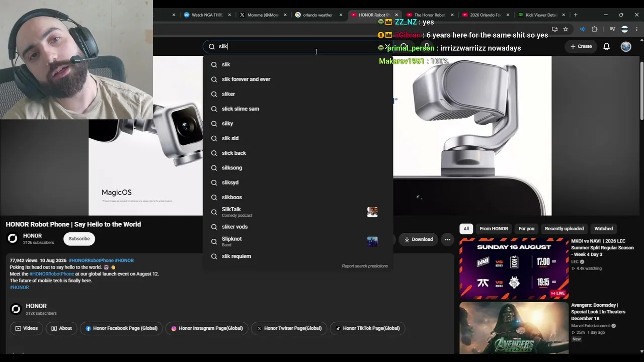Click the MKOI vs NAVI video title
The image size is (644, 362).
(602, 248)
